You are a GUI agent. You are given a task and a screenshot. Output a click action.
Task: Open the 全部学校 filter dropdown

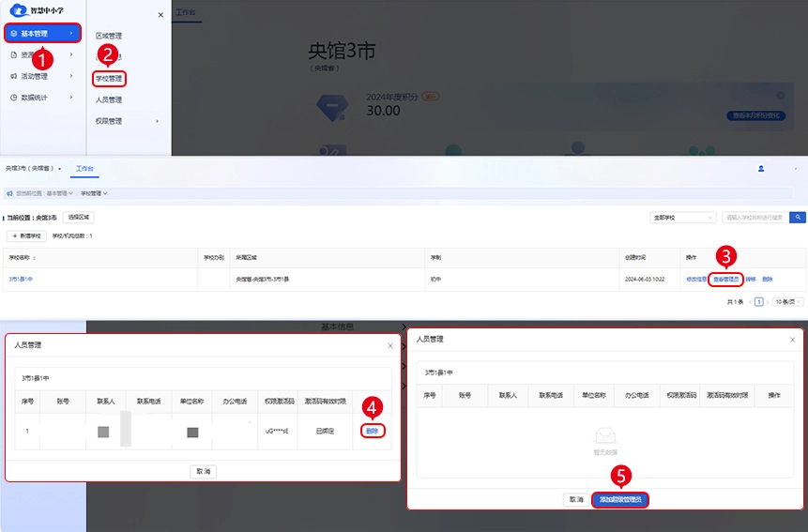coord(683,217)
